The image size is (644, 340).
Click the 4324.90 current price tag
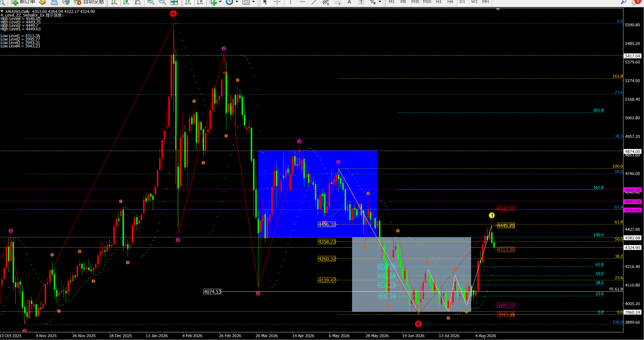point(633,248)
